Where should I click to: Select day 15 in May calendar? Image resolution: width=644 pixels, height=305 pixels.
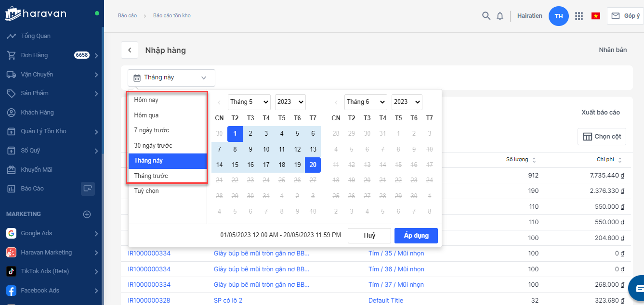(x=235, y=165)
